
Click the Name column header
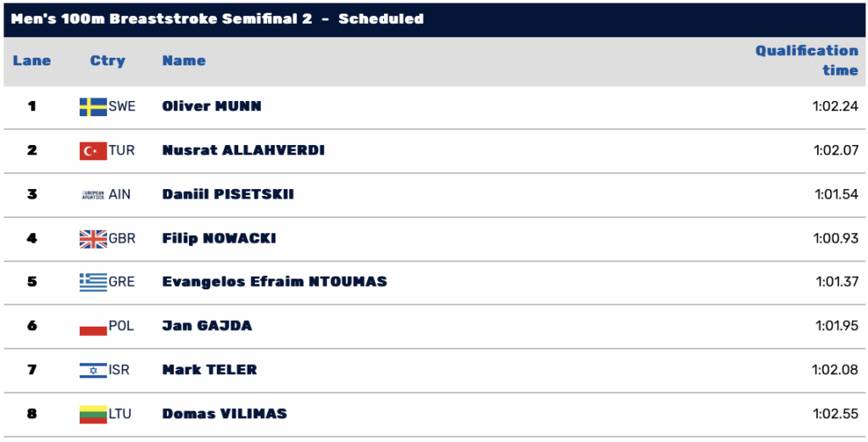(184, 61)
